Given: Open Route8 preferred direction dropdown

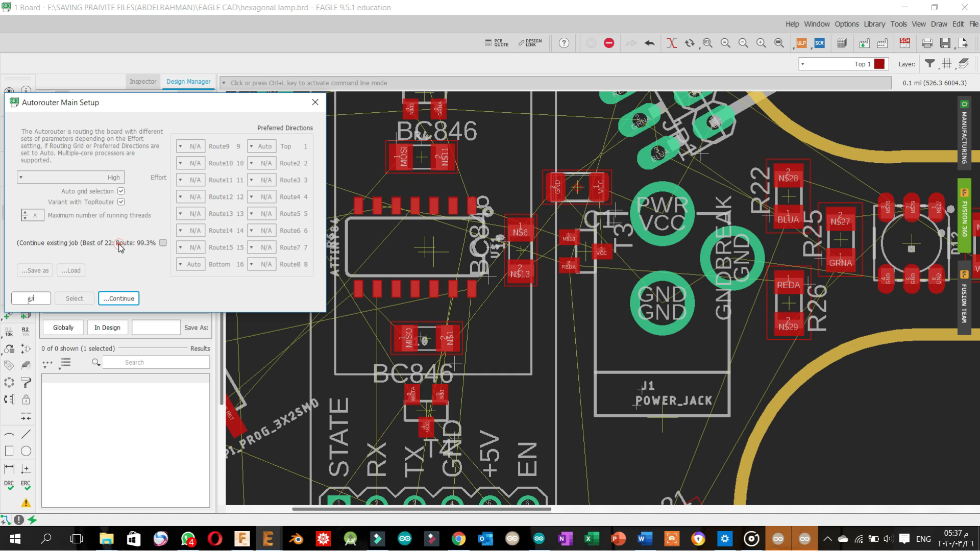Looking at the screenshot, I should pyautogui.click(x=261, y=264).
